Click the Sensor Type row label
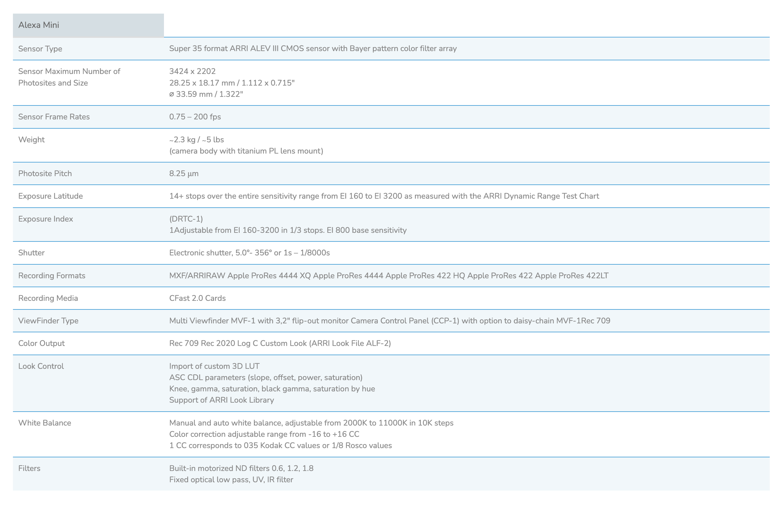Image resolution: width=770 pixels, height=532 pixels. click(x=40, y=49)
